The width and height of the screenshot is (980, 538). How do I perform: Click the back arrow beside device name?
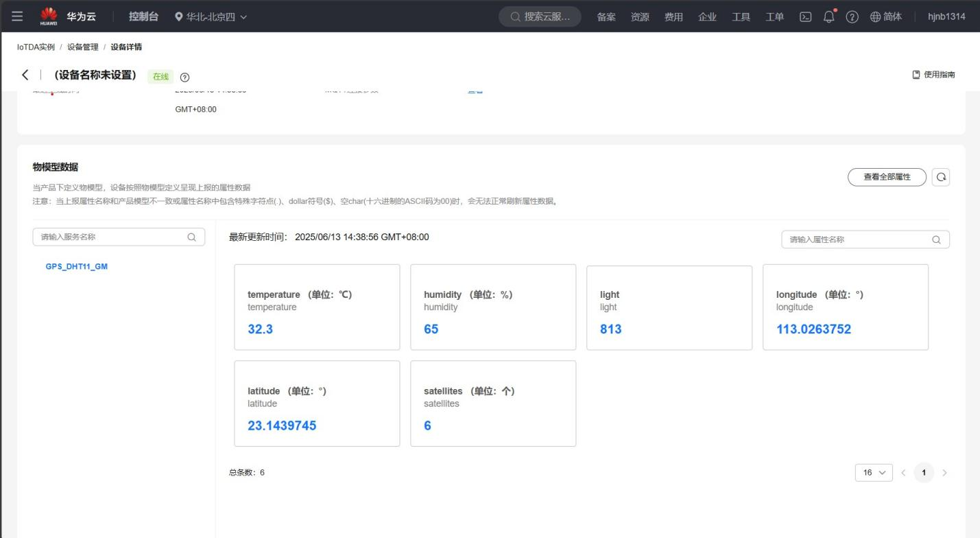point(25,75)
